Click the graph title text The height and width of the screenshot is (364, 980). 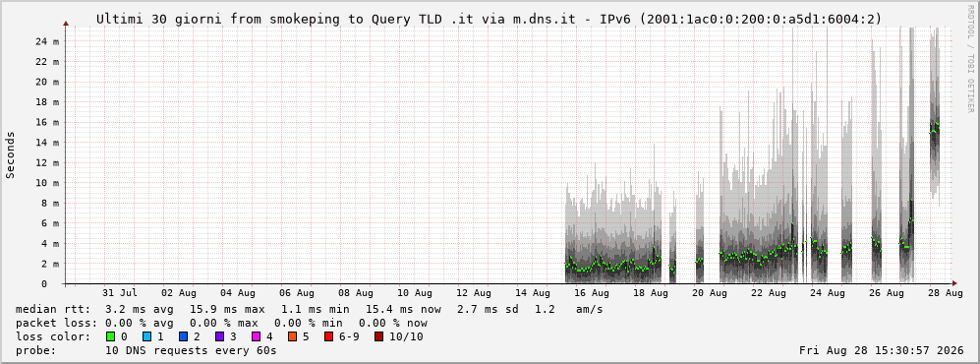[x=489, y=19]
